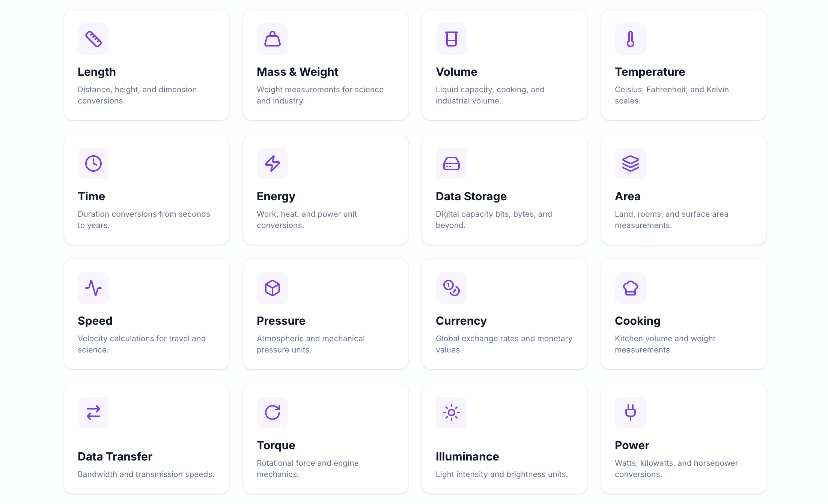Select the chef hat icon for Cooking
Screen dimensions: 828x504
[x=630, y=288]
